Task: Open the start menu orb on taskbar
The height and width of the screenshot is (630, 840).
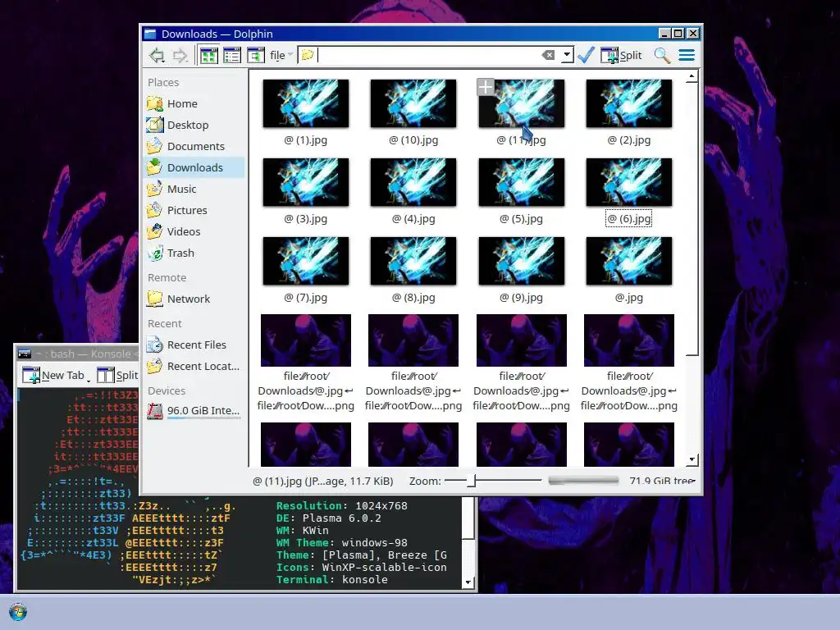Action: click(18, 612)
